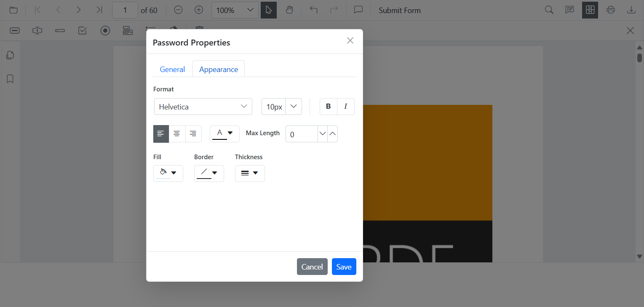
Task: Print the document with printer icon
Action: click(611, 10)
